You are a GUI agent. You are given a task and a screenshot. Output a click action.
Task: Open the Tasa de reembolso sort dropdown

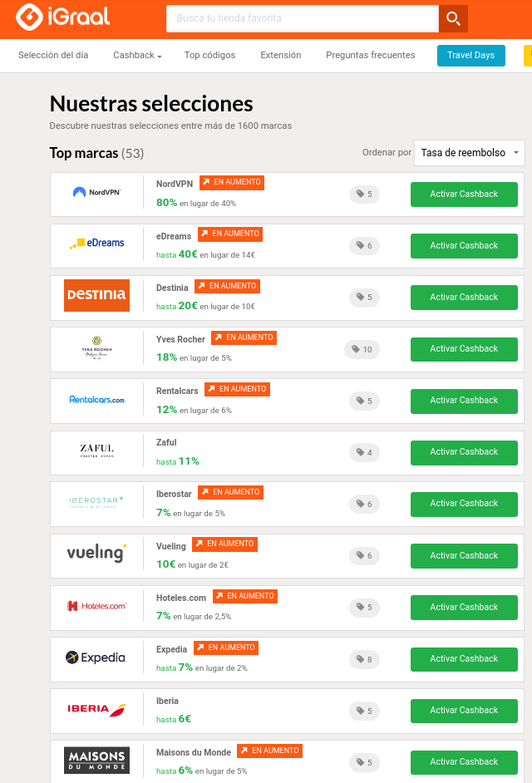pos(469,153)
